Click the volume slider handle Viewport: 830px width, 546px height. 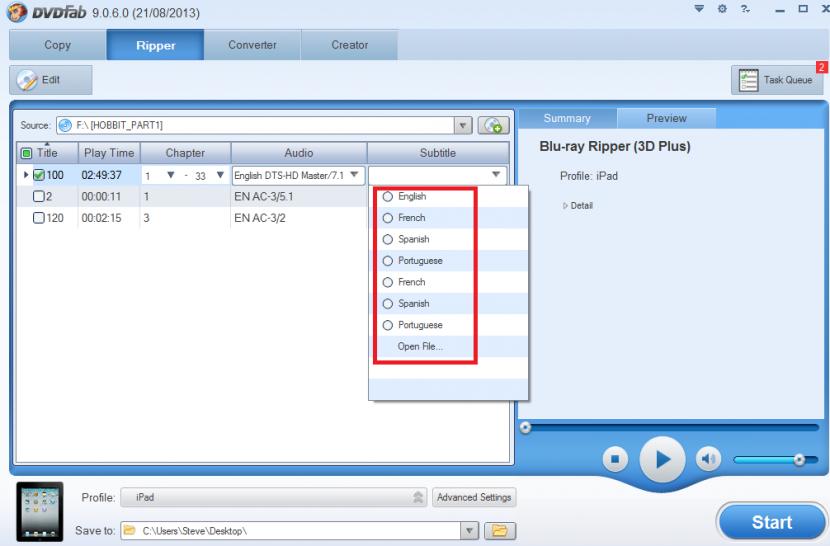[x=799, y=460]
